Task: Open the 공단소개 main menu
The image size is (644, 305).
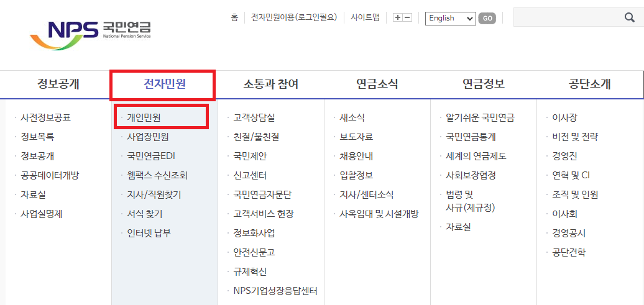Action: [x=590, y=84]
